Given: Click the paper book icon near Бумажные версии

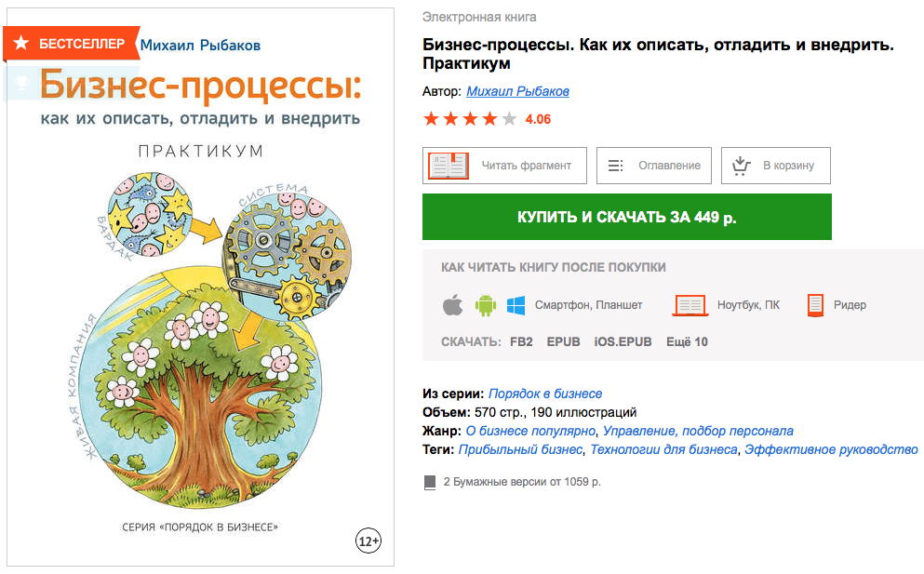Looking at the screenshot, I should 430,483.
